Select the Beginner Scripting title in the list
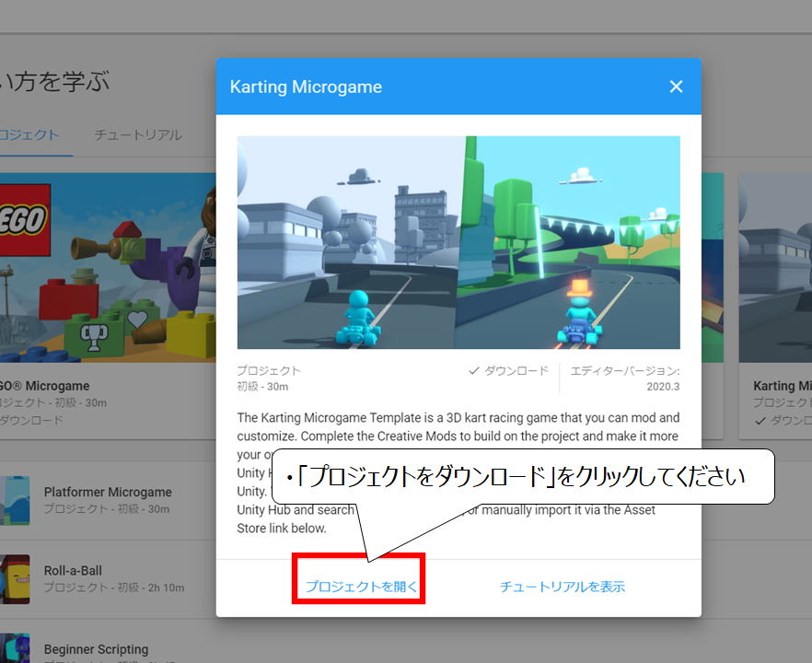The width and height of the screenshot is (812, 663). pos(96,649)
